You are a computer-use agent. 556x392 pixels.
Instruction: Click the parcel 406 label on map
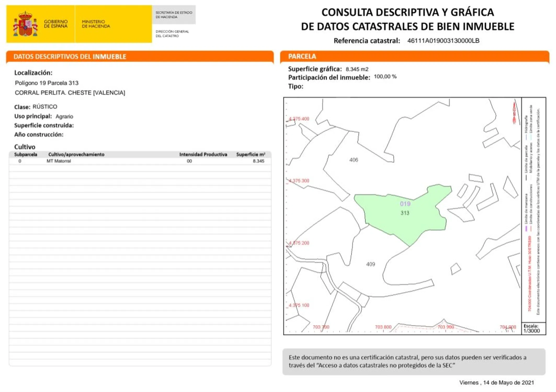click(354, 160)
